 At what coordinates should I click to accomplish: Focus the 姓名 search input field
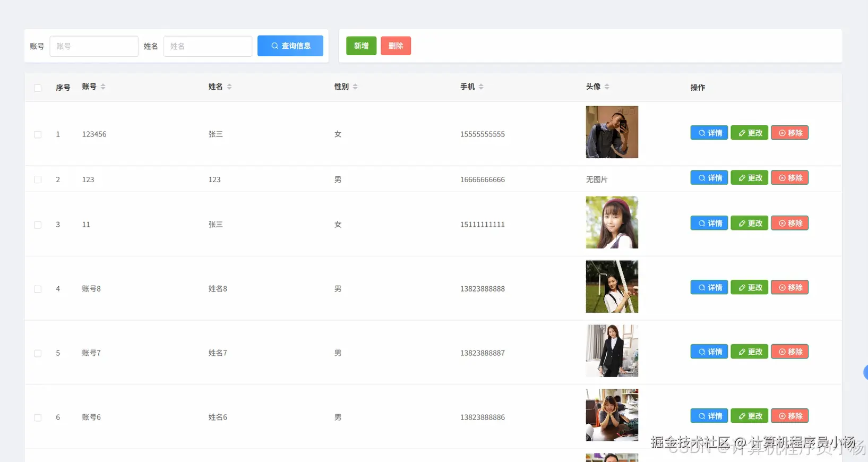point(208,46)
